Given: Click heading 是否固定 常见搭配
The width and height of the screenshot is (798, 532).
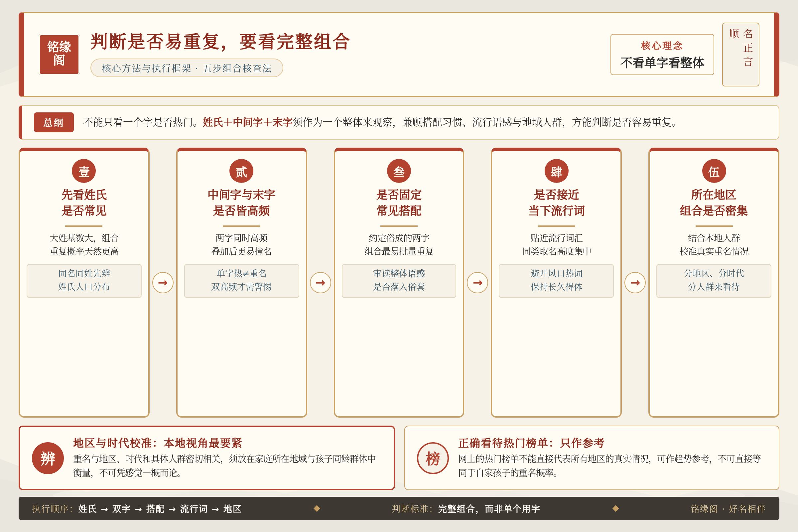Looking at the screenshot, I should (x=399, y=202).
